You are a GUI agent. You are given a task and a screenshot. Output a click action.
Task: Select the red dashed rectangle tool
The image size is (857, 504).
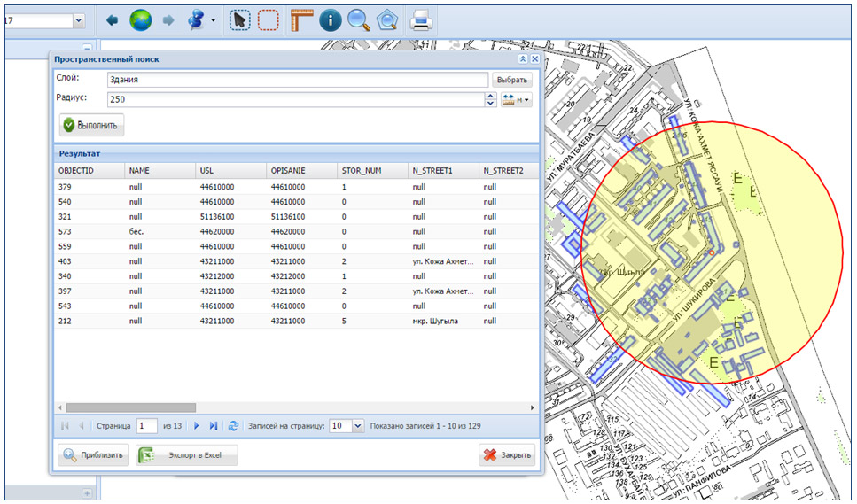268,20
